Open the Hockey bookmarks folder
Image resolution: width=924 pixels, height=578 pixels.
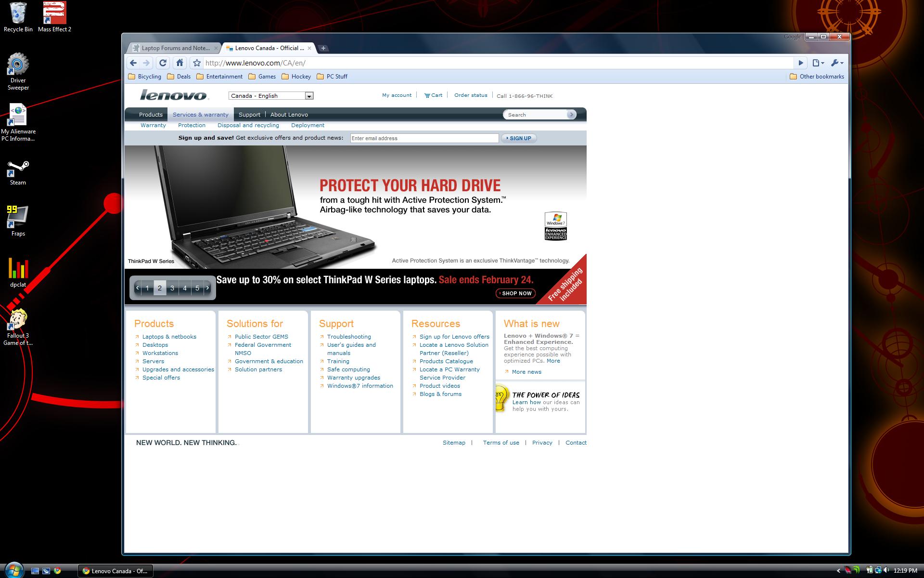(x=296, y=77)
